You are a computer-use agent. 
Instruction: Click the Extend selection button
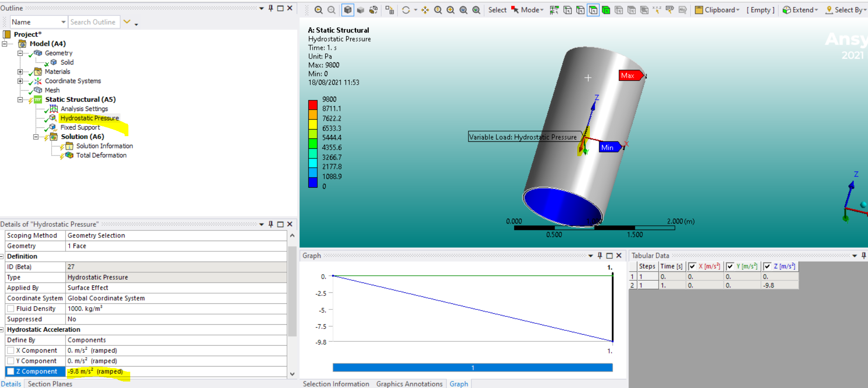(800, 10)
